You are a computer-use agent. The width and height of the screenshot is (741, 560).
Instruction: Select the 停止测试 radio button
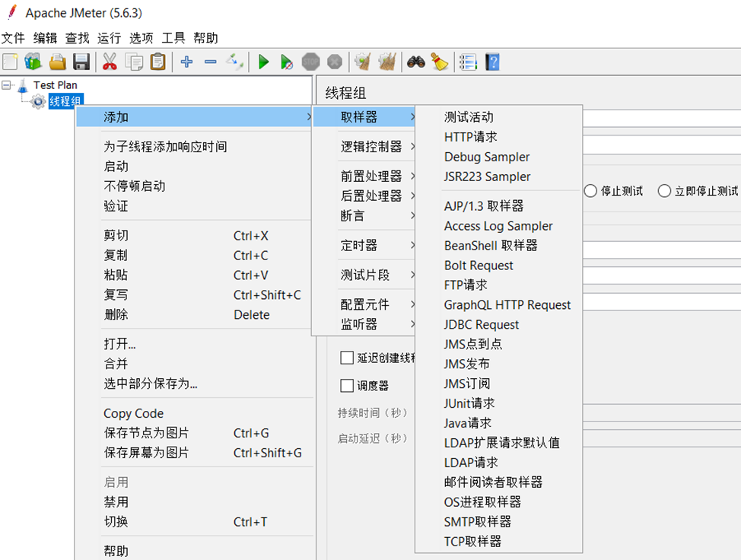tap(590, 191)
